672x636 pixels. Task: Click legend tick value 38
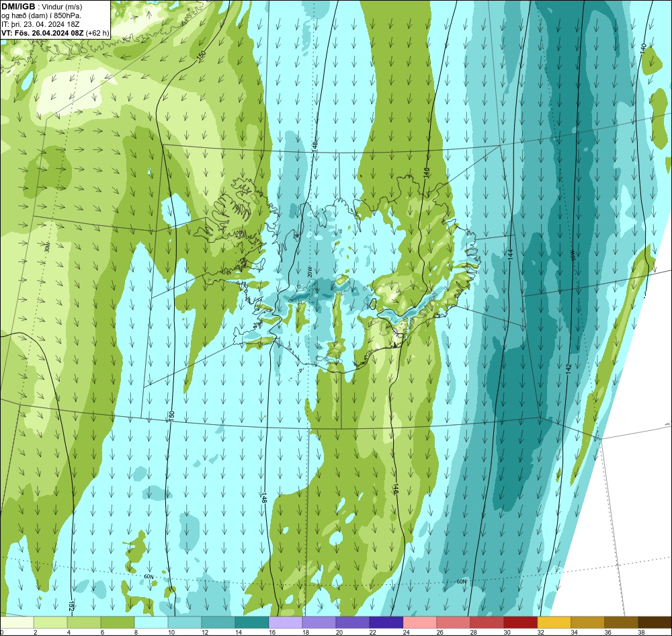(641, 632)
